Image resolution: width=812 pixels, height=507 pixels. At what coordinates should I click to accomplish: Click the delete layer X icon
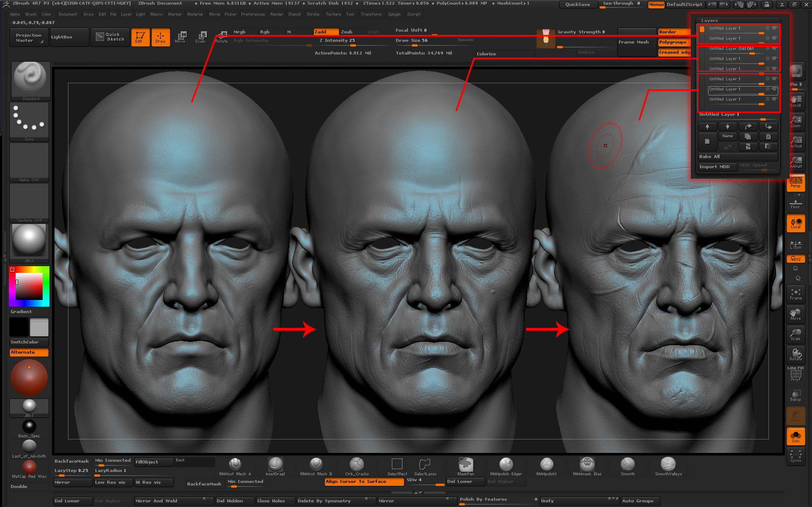pyautogui.click(x=769, y=136)
